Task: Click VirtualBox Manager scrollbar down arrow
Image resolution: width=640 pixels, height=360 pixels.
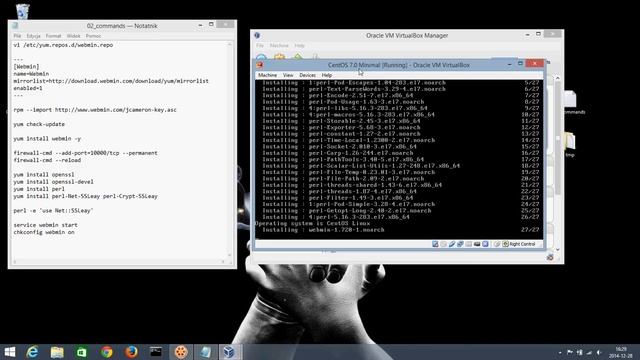Action: pyautogui.click(x=558, y=249)
